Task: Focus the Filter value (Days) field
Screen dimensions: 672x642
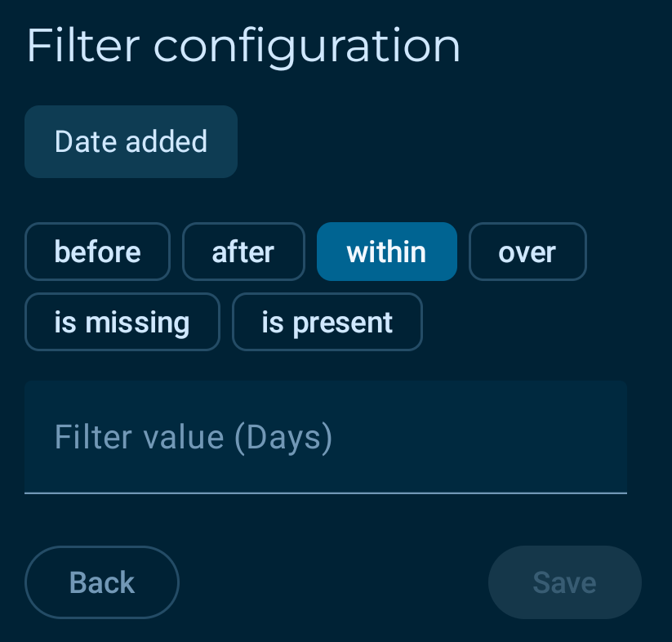Action: pos(325,437)
